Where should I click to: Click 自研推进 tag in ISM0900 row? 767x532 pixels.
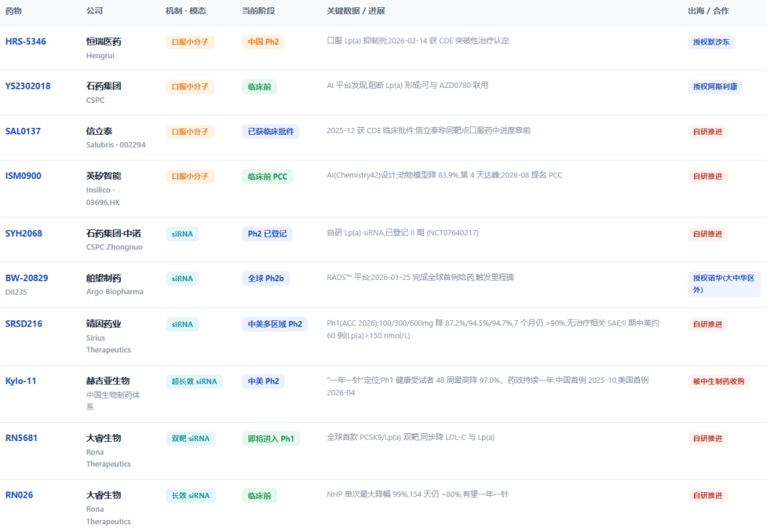[x=707, y=176]
